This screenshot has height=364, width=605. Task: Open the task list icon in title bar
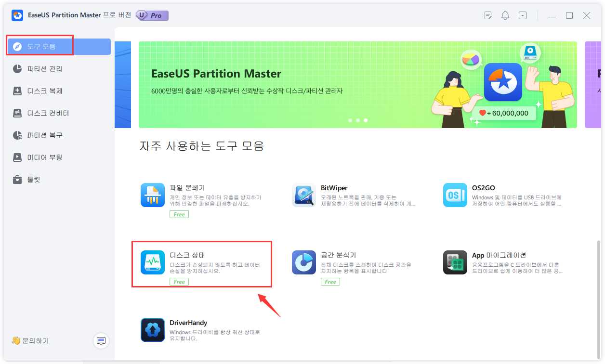tap(488, 15)
